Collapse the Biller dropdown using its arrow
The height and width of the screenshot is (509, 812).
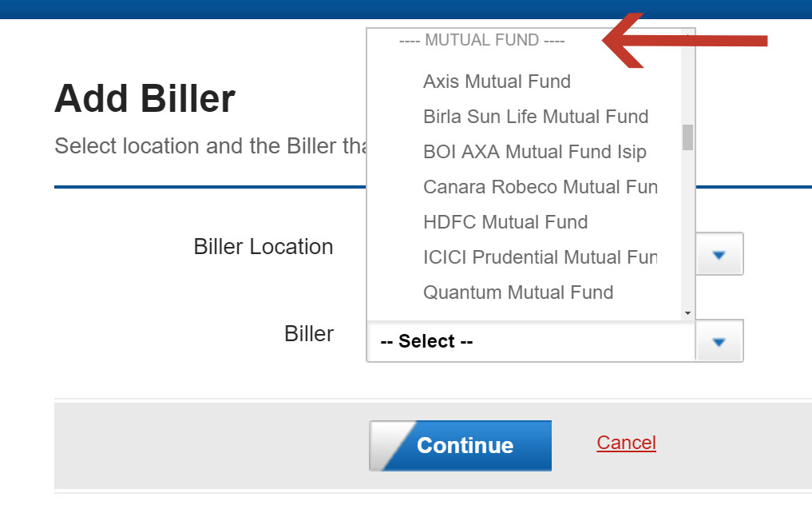(719, 342)
